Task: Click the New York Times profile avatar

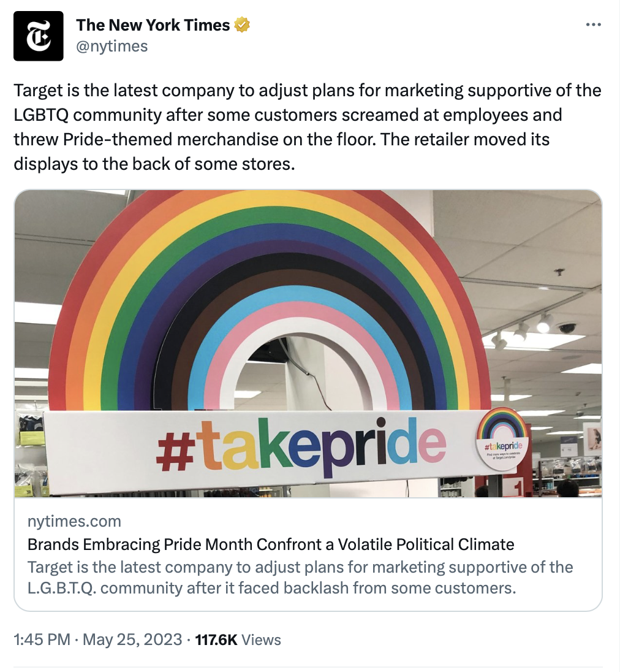Action: click(39, 36)
